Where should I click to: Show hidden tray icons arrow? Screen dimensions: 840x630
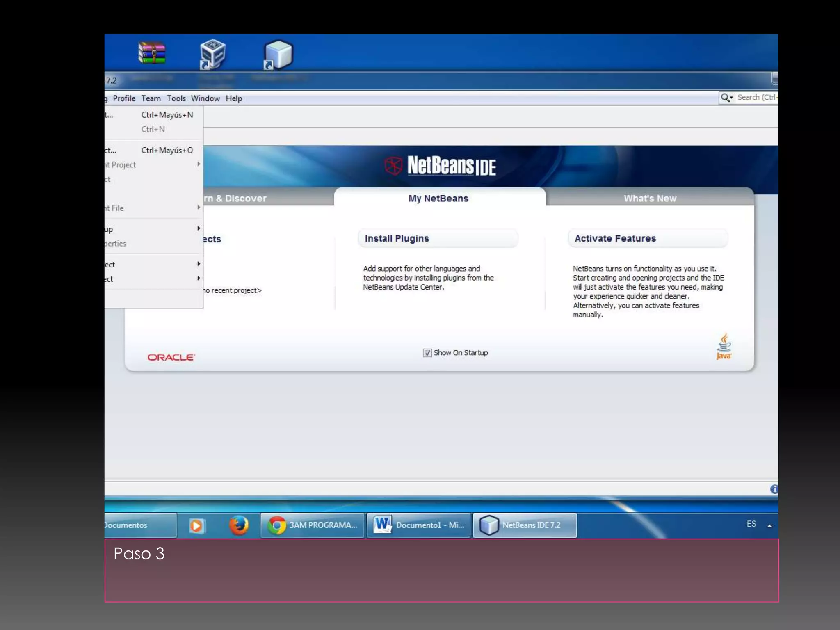point(769,525)
